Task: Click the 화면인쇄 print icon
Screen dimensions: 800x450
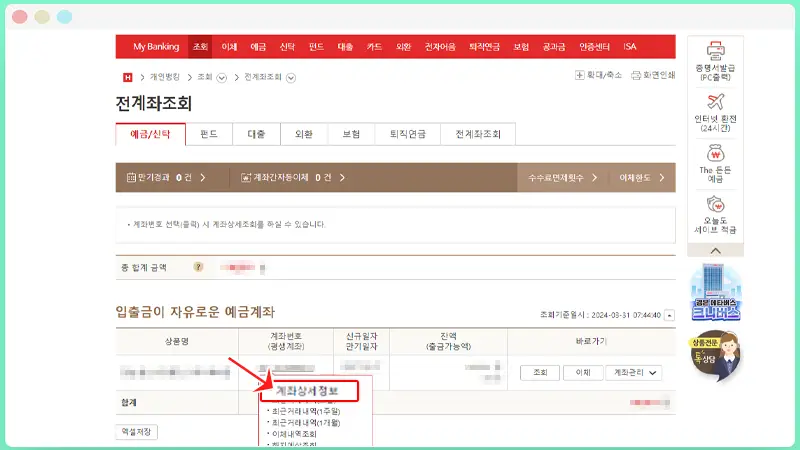Action: tap(636, 75)
